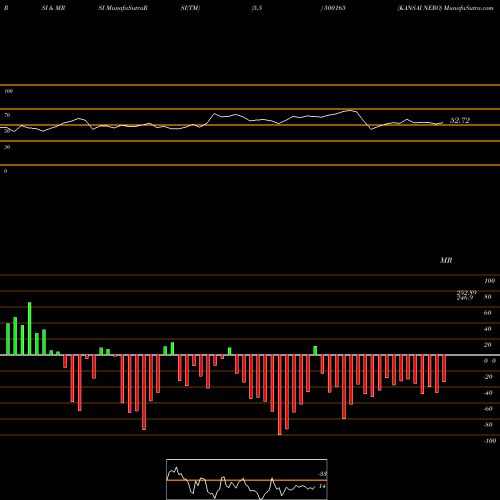Click the '(KANSAI NERO) MunafaSutra.com' title text
Image resolution: width=500 pixels, height=500 pixels.
pos(445,8)
